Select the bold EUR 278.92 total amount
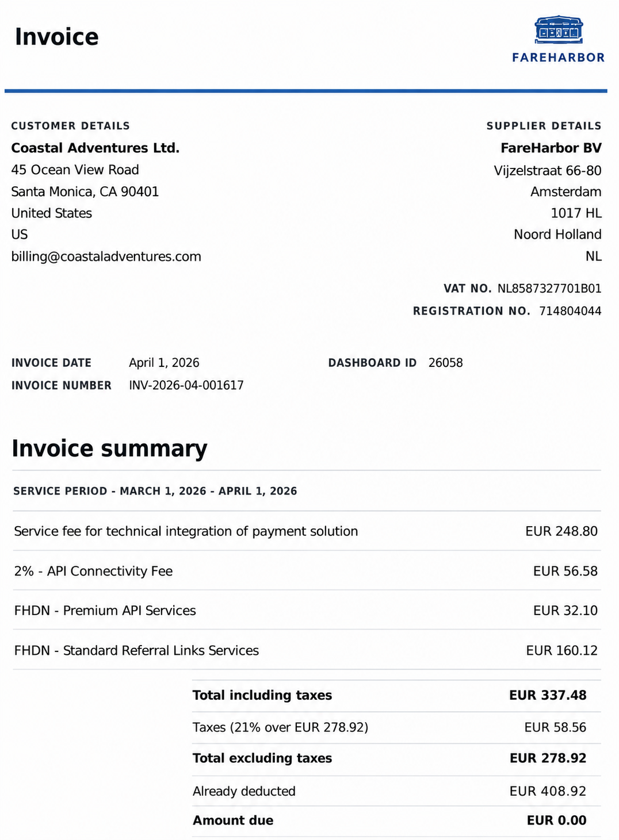The width and height of the screenshot is (619, 840). coord(548,758)
